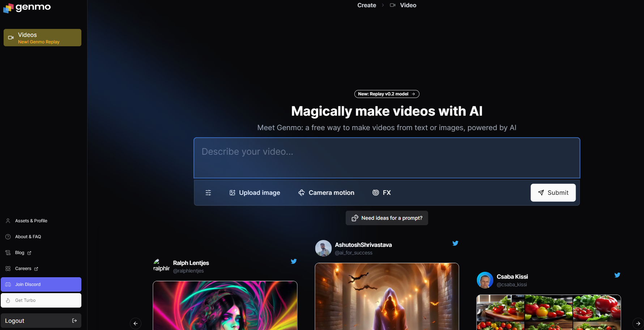Click Need ideas for a prompt?
644x330 pixels.
point(387,218)
